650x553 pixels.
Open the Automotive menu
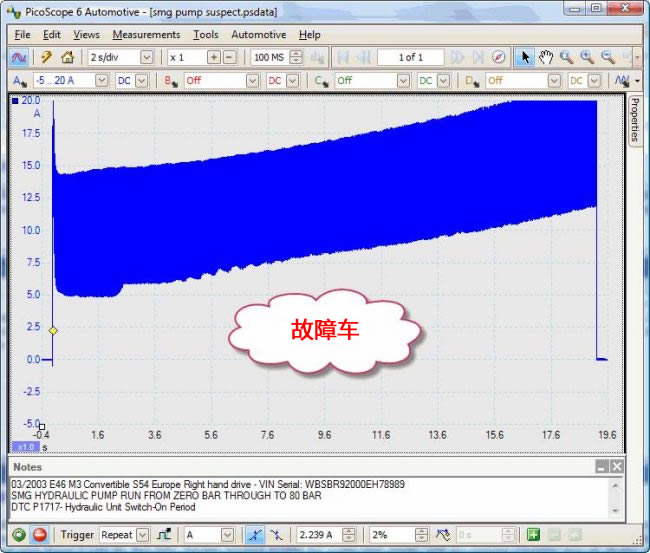point(258,34)
